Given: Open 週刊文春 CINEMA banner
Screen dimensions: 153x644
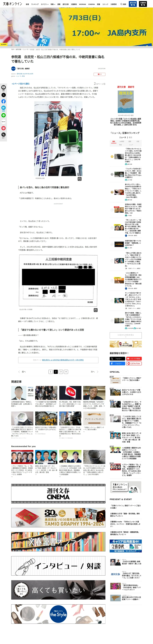Looking at the screenshot, I should [x=58, y=494].
